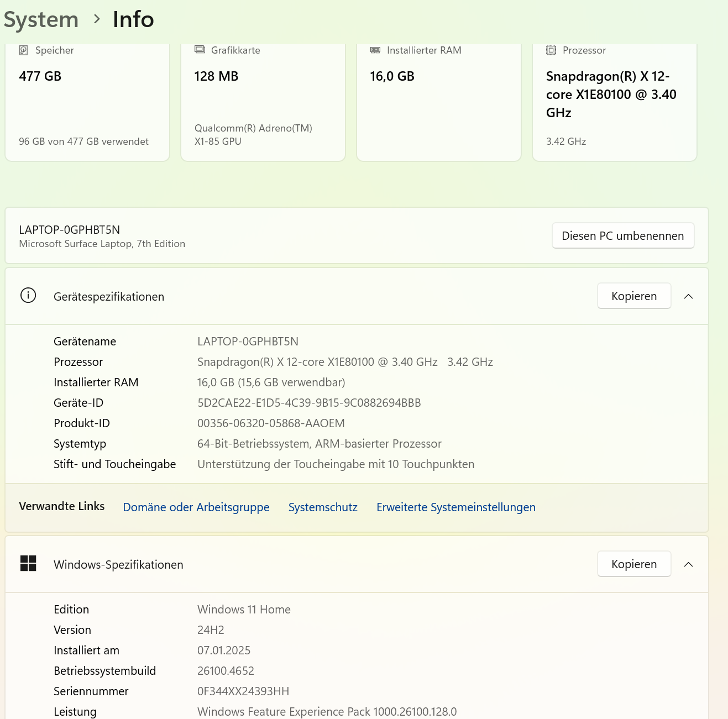Copy Windows specs with Windows-Spezifikationen Kopieren button

634,564
